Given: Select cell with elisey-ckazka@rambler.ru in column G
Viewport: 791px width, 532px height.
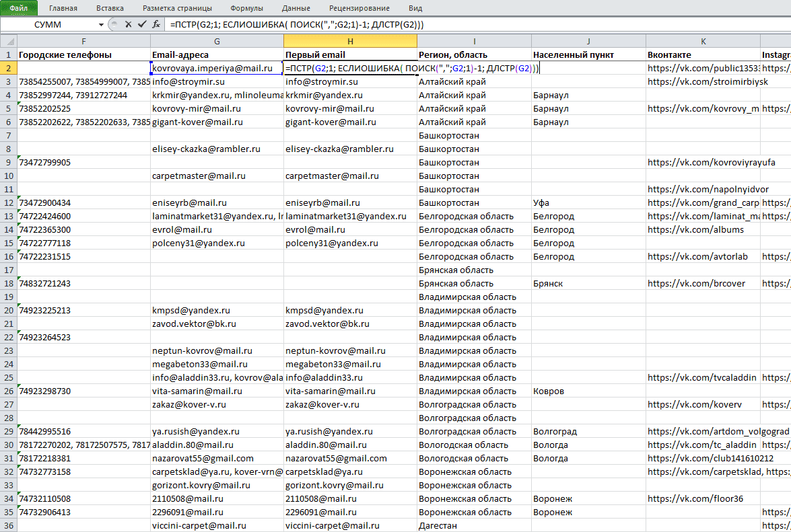Looking at the screenshot, I should point(217,149).
